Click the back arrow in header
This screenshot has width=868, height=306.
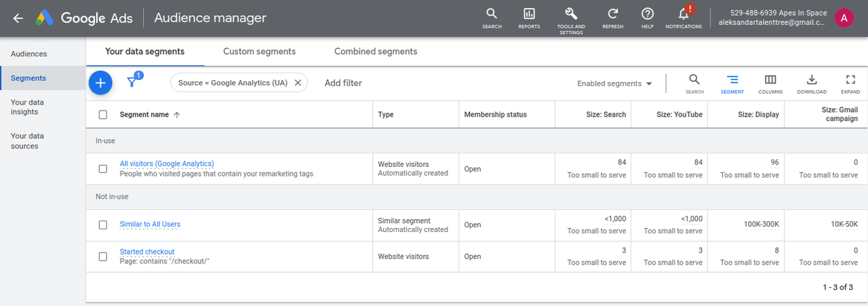point(18,18)
